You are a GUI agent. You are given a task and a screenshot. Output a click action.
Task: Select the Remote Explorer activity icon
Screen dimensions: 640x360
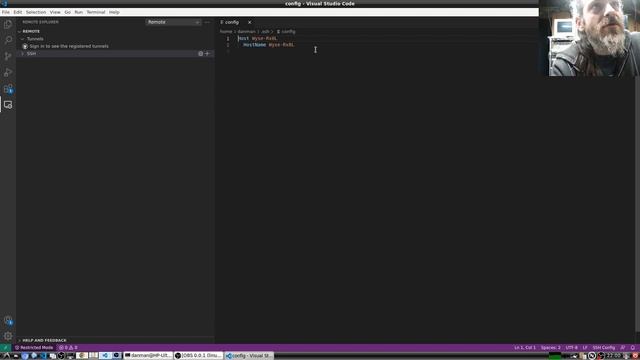click(x=8, y=105)
